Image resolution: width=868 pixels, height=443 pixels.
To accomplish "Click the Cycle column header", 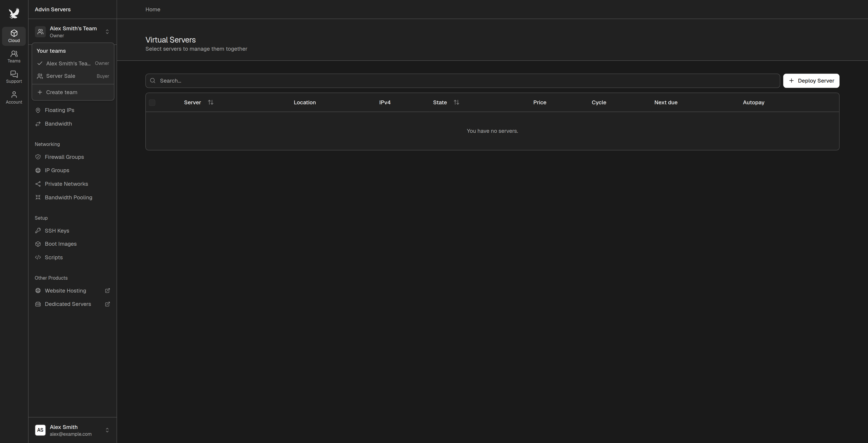I will (599, 102).
